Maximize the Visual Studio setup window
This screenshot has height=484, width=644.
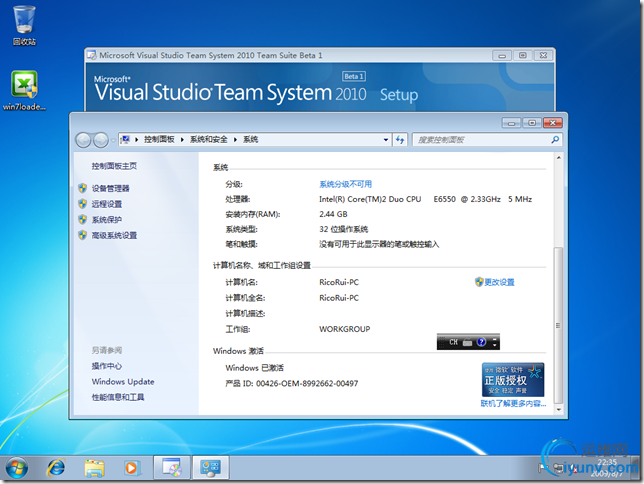[522, 55]
